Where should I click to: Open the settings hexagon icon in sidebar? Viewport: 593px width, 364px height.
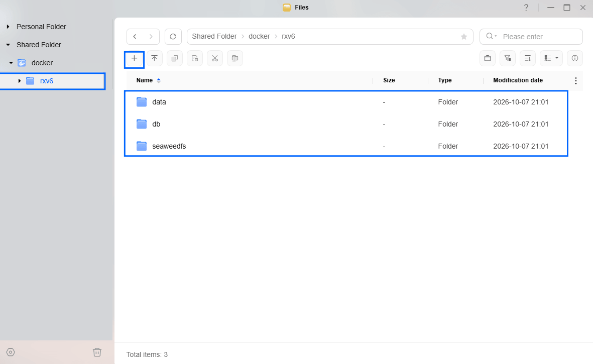[11, 352]
